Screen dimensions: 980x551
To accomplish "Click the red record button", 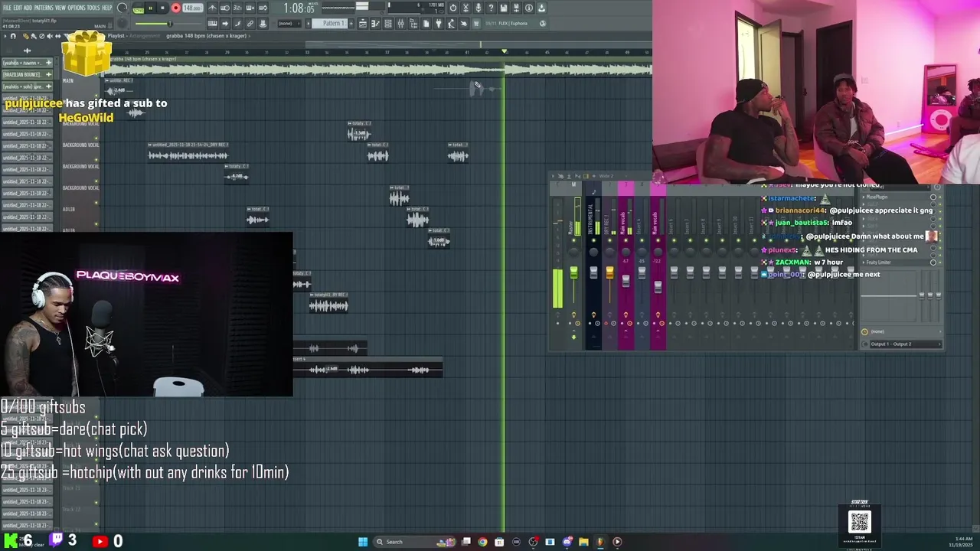I will tap(176, 8).
